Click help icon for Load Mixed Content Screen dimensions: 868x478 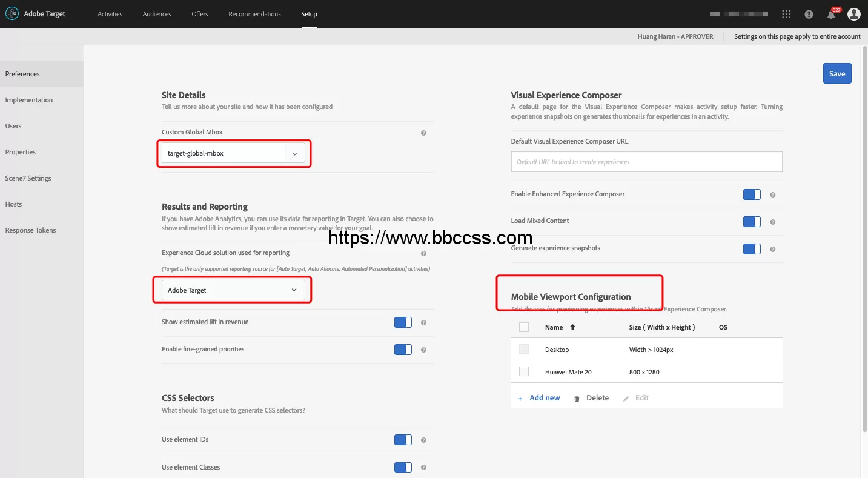(x=772, y=222)
